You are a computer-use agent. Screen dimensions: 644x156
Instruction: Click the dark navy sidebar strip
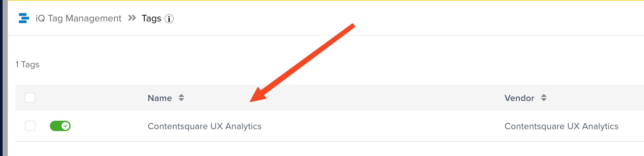click(x=1, y=78)
